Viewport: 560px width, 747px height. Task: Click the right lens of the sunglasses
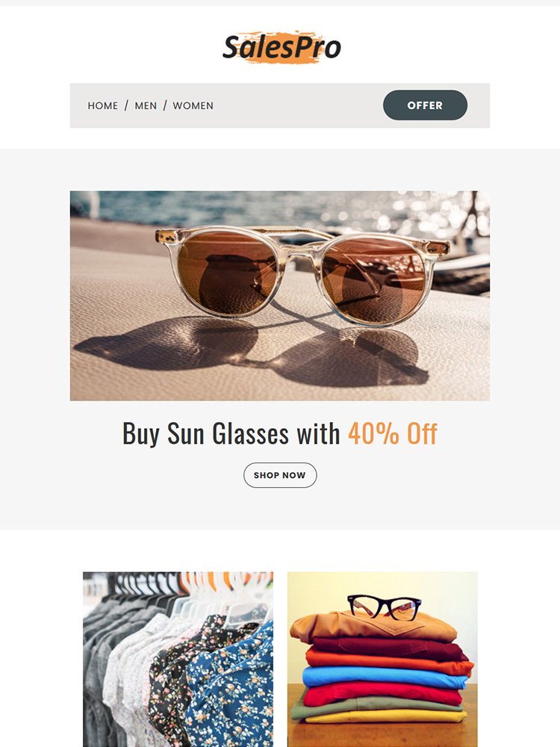click(373, 280)
